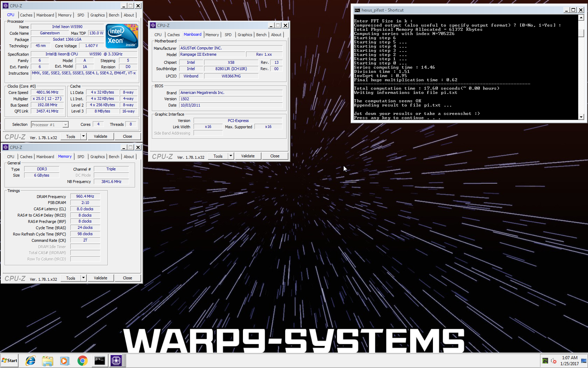The image size is (588, 368).
Task: Click Manufacturer field ASUSTeK Computer INC.
Action: [231, 48]
